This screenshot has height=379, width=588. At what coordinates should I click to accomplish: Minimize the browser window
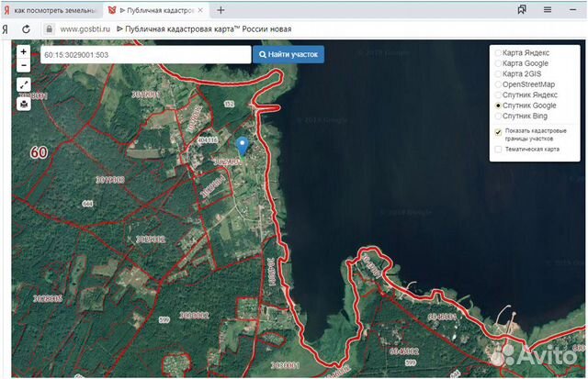coord(572,10)
